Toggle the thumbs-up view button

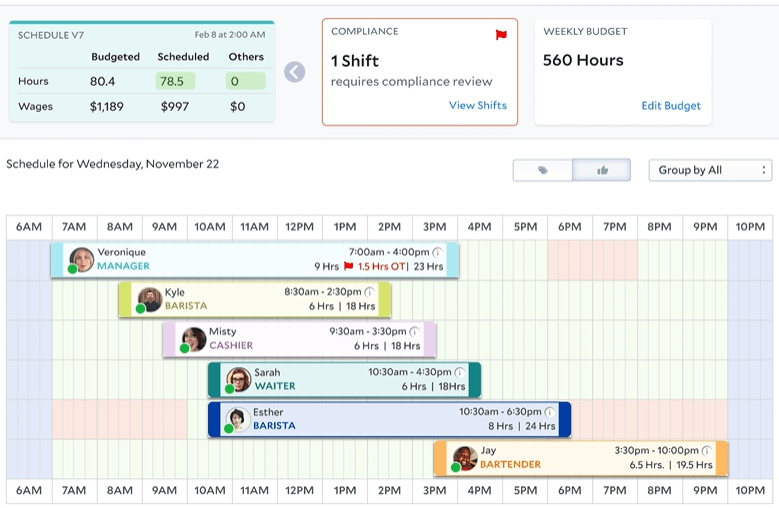pyautogui.click(x=602, y=170)
